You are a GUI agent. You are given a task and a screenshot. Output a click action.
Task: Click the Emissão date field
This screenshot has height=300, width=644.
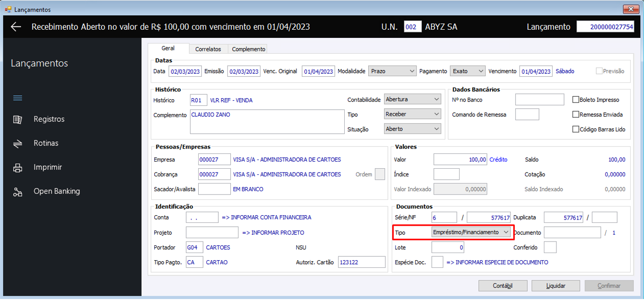[x=244, y=71]
